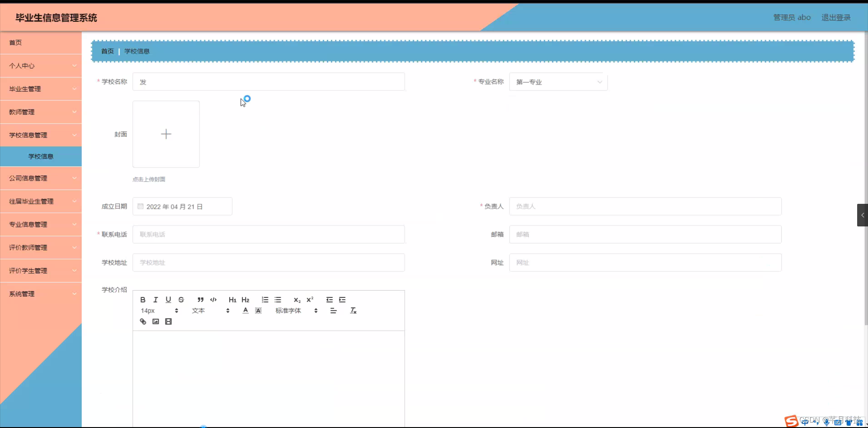Image resolution: width=868 pixels, height=428 pixels.
Task: Expand the 毕业生管理 sidebar section
Action: click(41, 89)
